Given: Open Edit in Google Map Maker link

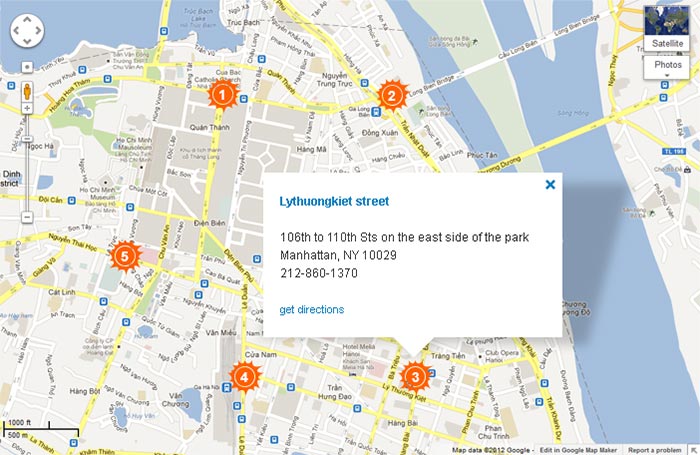Looking at the screenshot, I should coord(578,450).
